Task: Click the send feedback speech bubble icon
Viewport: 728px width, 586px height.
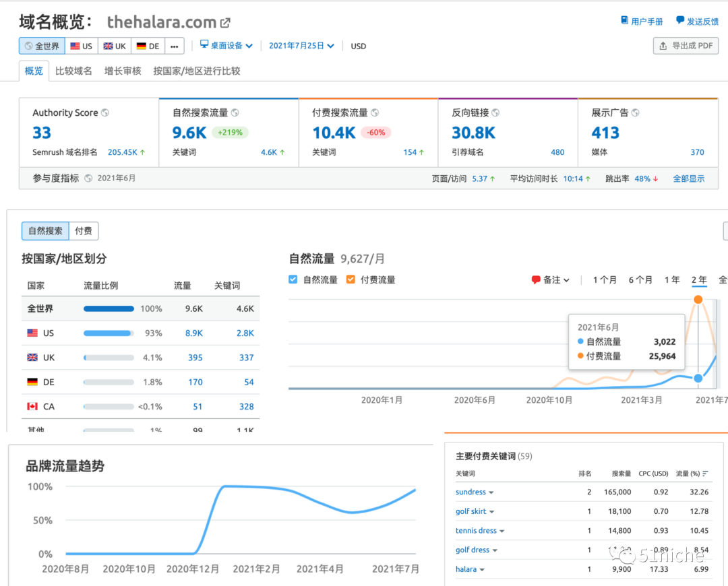Action: click(679, 20)
